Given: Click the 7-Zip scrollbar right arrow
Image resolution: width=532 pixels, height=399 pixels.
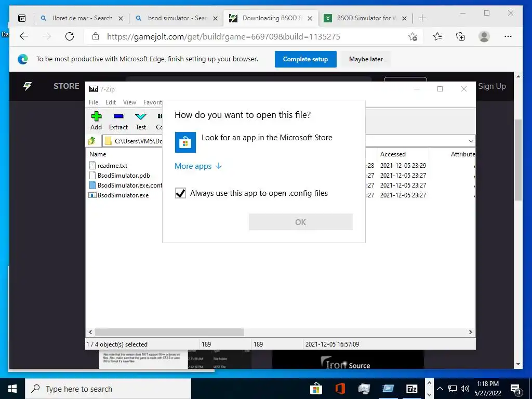Looking at the screenshot, I should coord(471,332).
